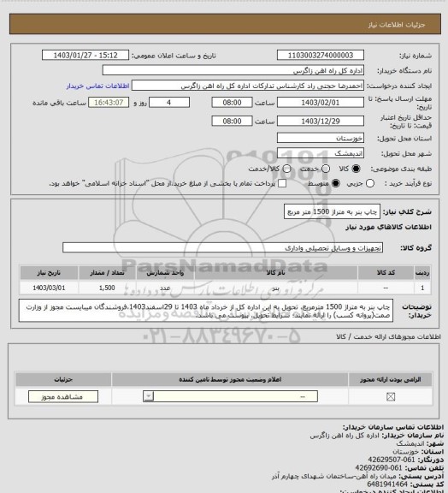Screen dimensions: 448x493
Task: Click the مشاهده مجوز button
Action: tap(62, 396)
